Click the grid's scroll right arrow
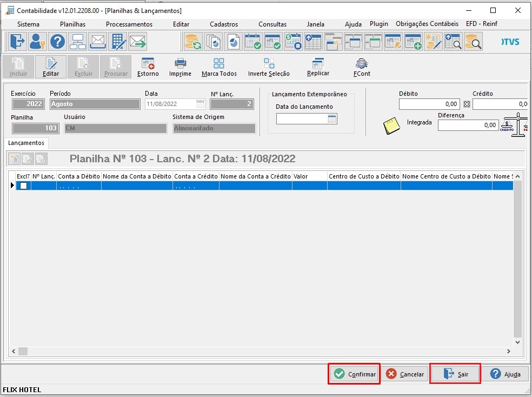The height and width of the screenshot is (397, 532). (509, 351)
